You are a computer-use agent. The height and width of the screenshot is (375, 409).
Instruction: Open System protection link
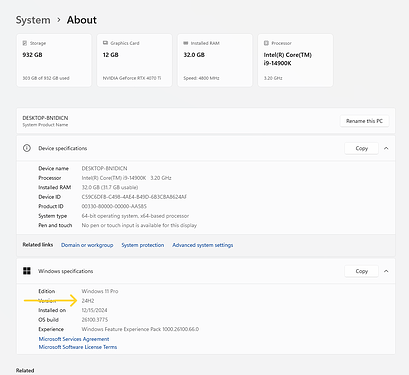(x=143, y=245)
